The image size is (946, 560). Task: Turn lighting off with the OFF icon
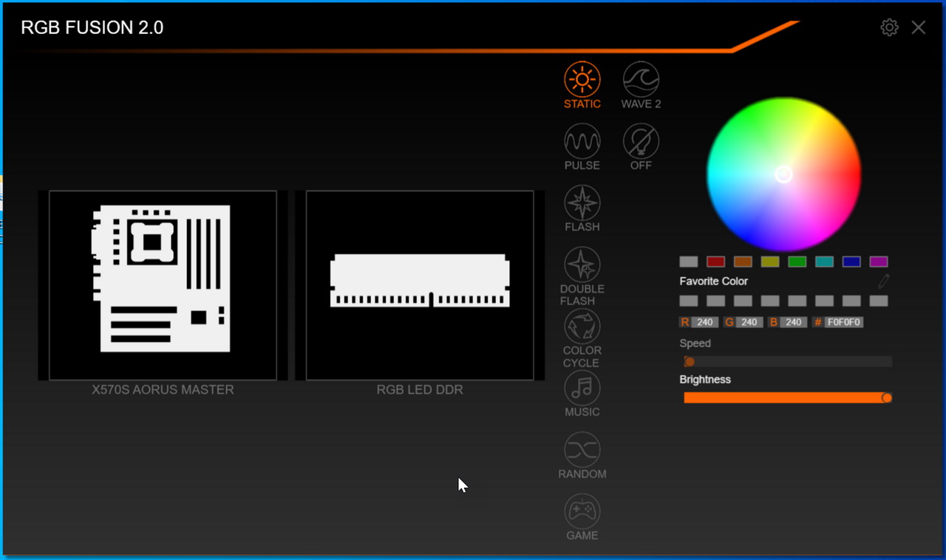[x=641, y=140]
